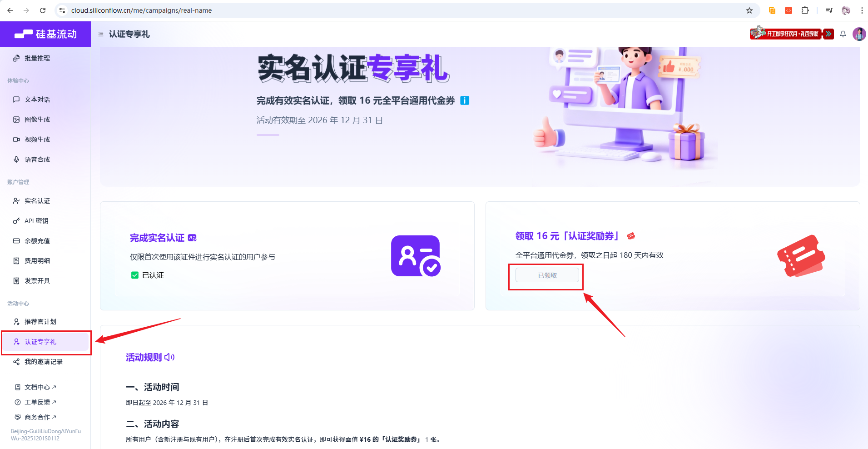Click the speaker icon next to 活动规则

pos(169,357)
